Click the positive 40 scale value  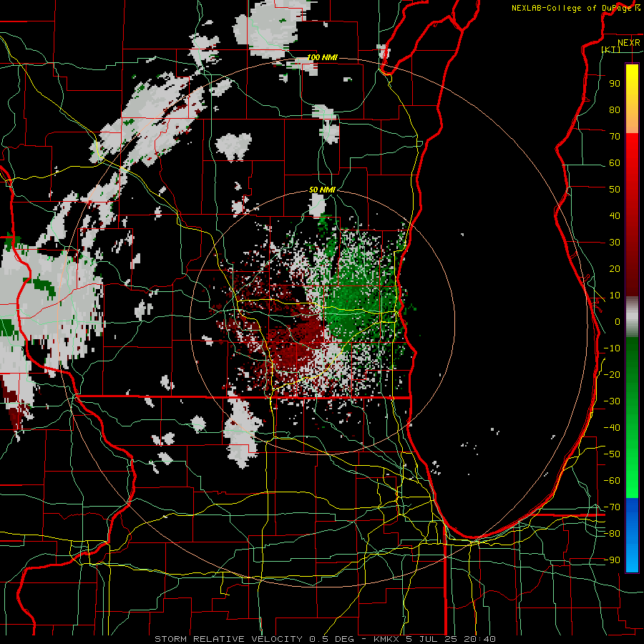tap(615, 215)
